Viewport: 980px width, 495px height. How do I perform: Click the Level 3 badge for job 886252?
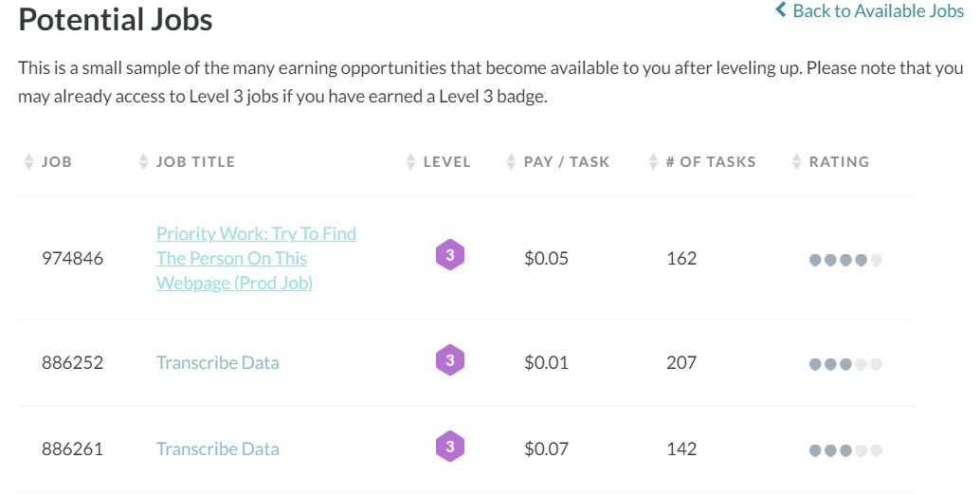450,360
